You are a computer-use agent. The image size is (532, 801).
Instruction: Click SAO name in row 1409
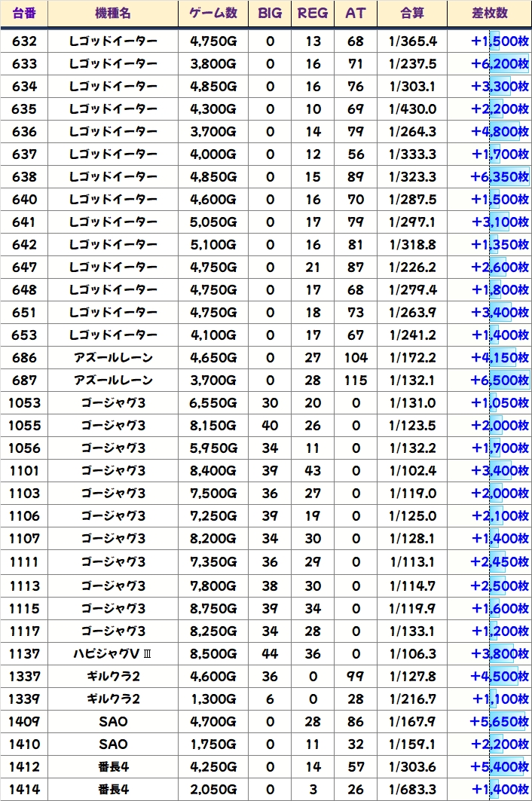(x=113, y=721)
